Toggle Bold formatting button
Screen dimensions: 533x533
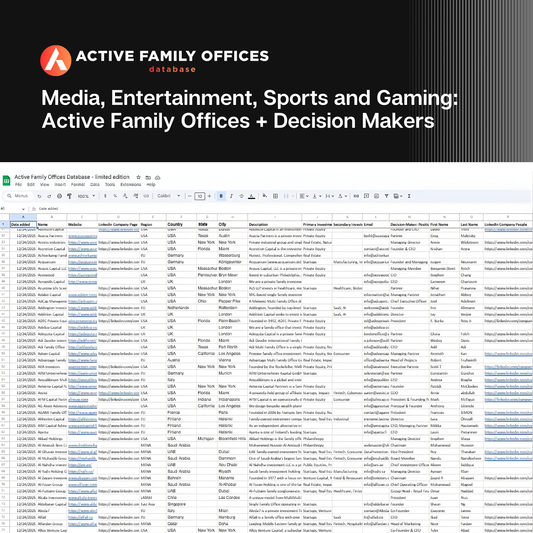click(x=221, y=196)
